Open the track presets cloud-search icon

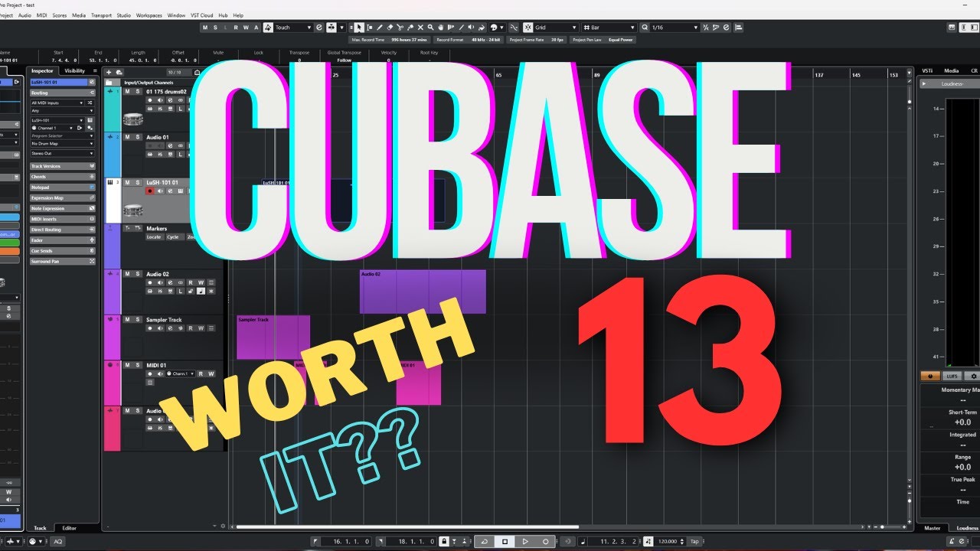[x=119, y=73]
